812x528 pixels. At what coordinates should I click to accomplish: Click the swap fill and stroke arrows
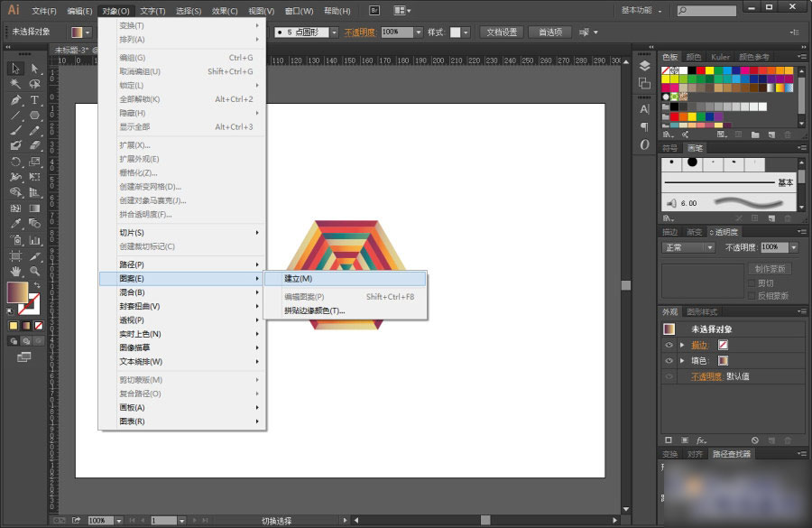(37, 285)
